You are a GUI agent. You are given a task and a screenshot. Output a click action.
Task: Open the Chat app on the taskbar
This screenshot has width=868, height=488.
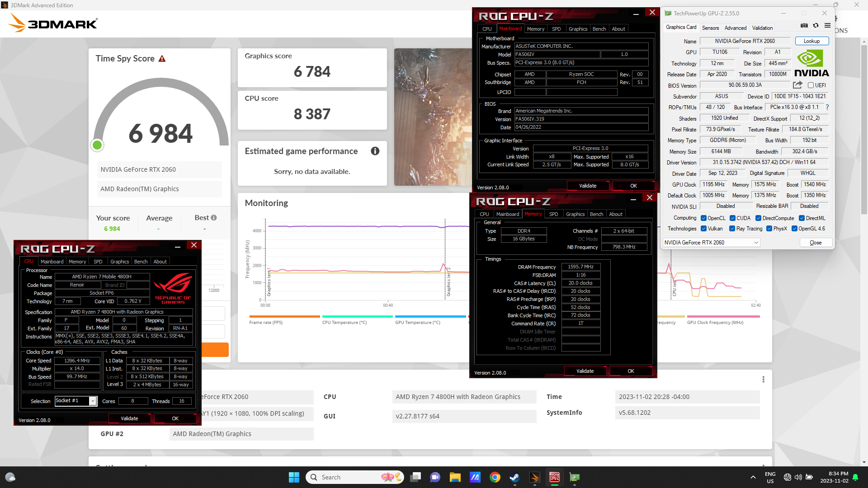pyautogui.click(x=435, y=477)
